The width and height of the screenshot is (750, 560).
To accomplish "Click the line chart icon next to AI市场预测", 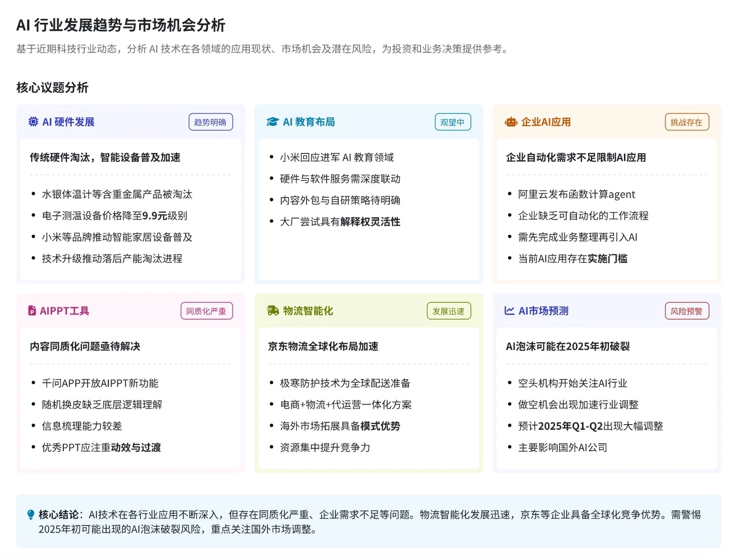I will coord(509,311).
